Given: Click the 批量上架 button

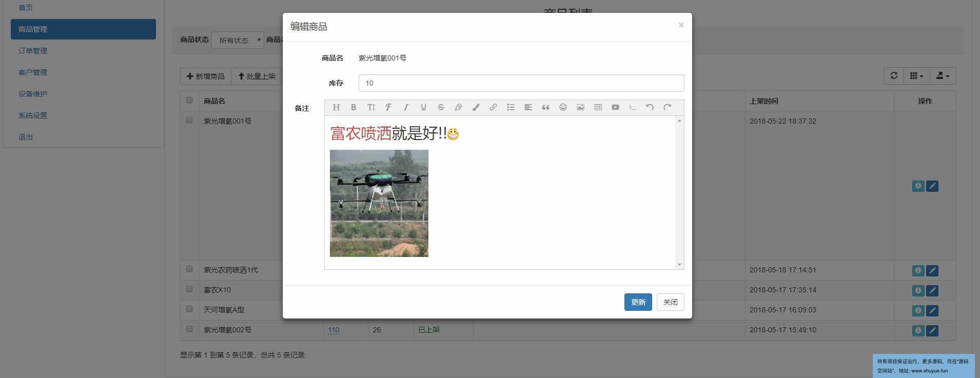Looking at the screenshot, I should click(257, 76).
